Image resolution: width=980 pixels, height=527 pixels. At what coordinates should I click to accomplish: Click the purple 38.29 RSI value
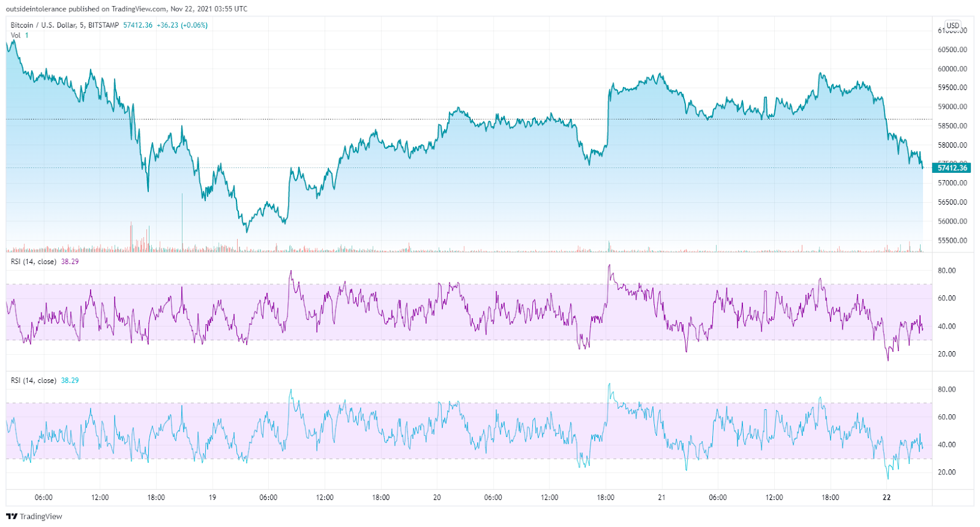tap(70, 262)
